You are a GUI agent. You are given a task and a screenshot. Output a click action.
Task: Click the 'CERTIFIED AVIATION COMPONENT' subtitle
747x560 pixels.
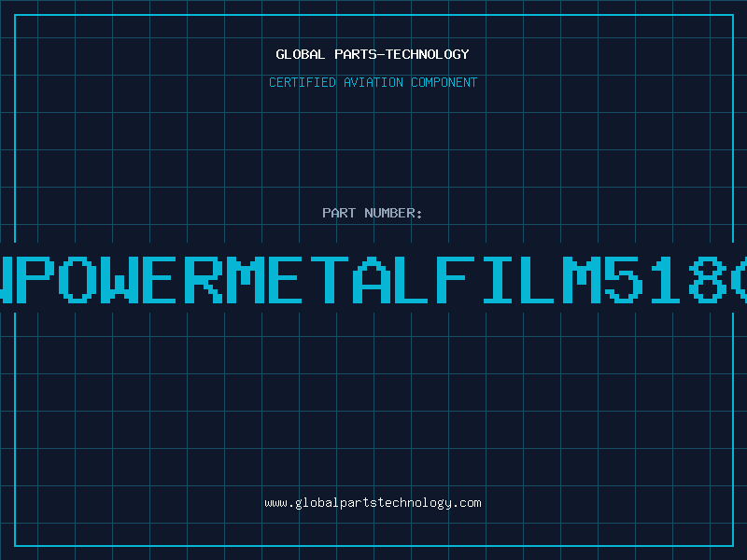tap(373, 82)
